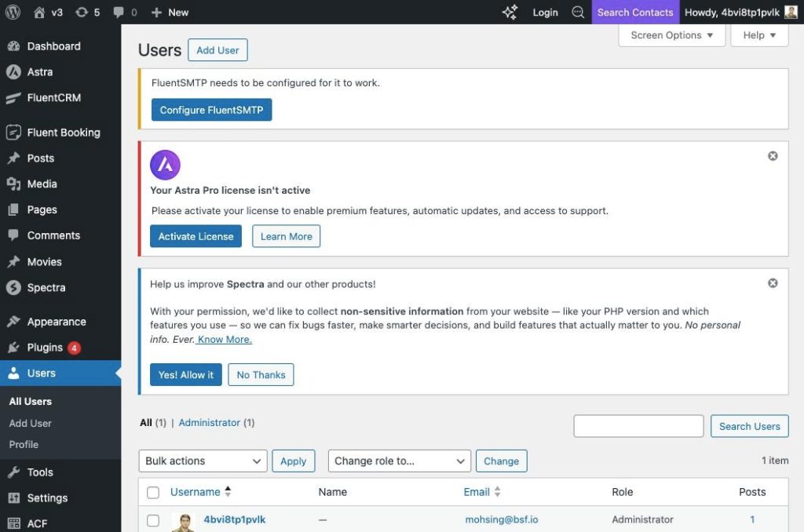This screenshot has width=804, height=532.
Task: Filter by All users
Action: 145,422
